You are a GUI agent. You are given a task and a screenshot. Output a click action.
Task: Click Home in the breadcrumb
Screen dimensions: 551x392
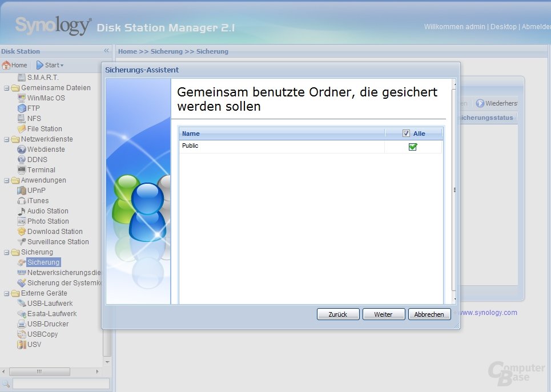pyautogui.click(x=127, y=51)
